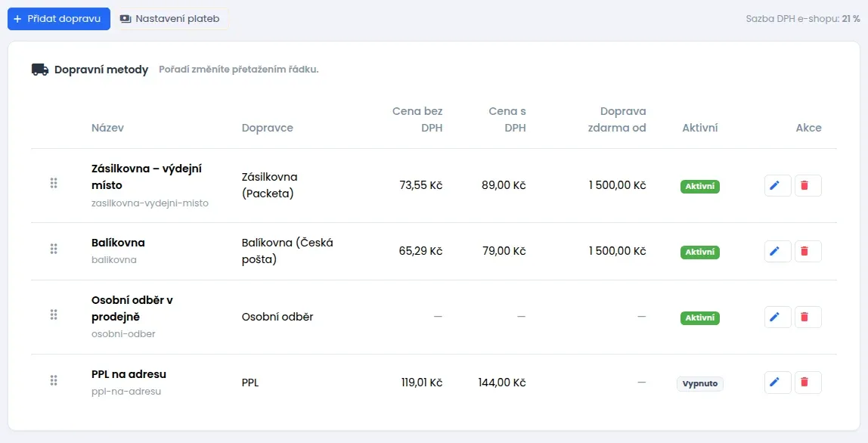
Task: Click the 73,55 Kč price cell
Action: (x=420, y=185)
